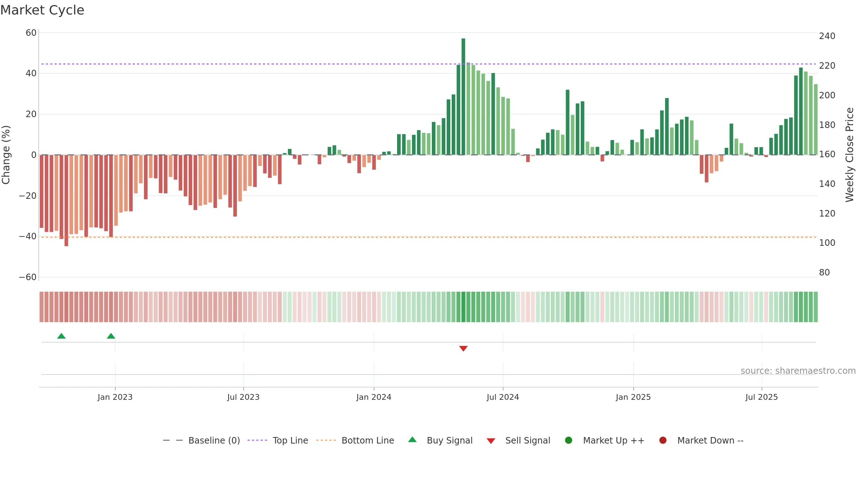
Task: Click the Change (%) axis title
Action: pyautogui.click(x=6, y=155)
